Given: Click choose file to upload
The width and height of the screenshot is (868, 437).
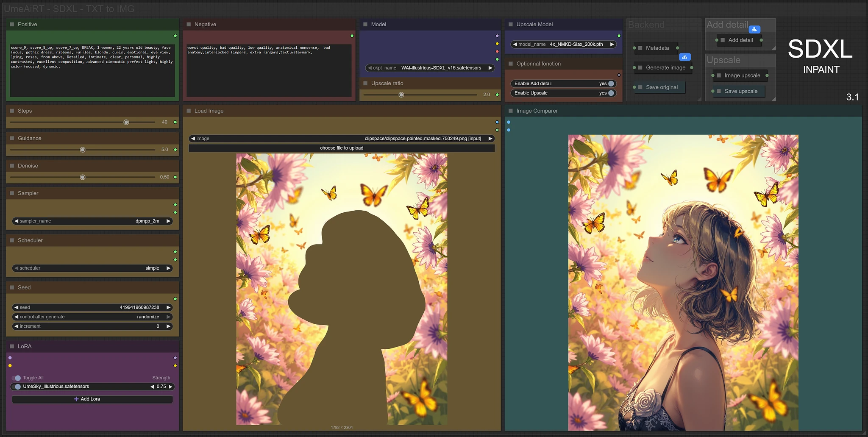Looking at the screenshot, I should pos(342,148).
